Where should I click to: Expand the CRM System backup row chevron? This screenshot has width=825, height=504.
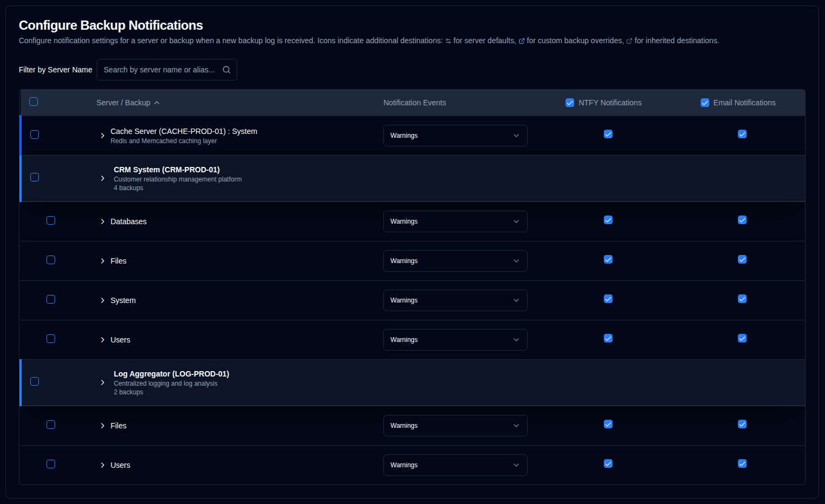point(103,300)
